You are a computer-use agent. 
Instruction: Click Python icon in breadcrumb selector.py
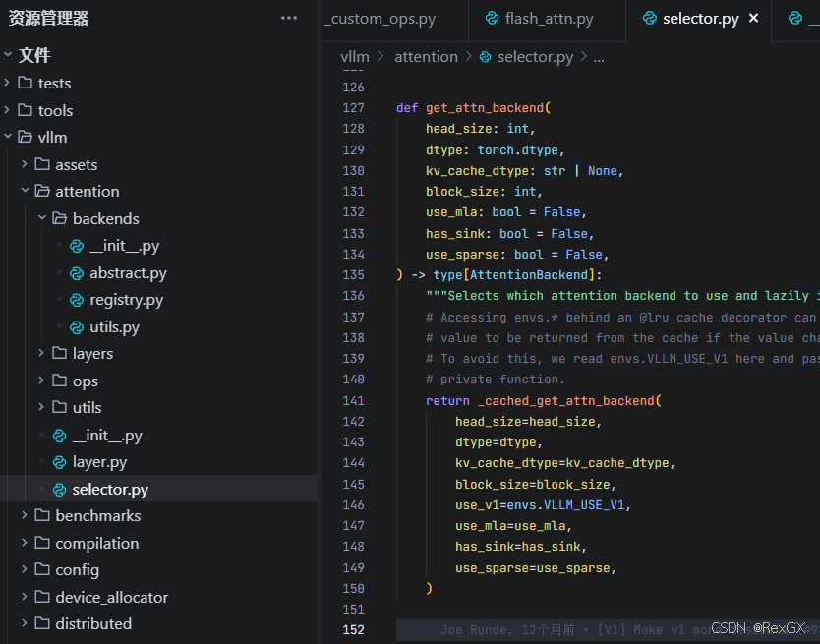(486, 56)
